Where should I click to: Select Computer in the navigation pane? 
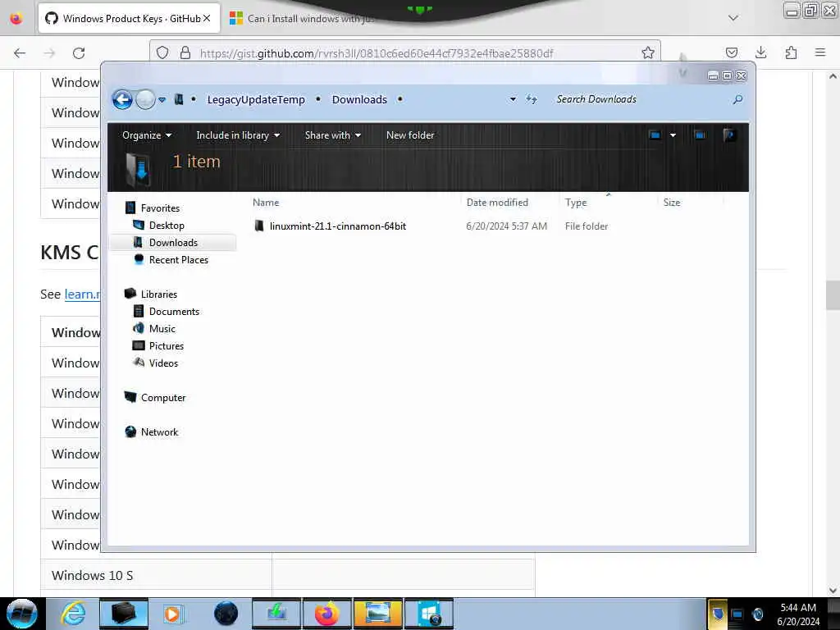tap(163, 398)
